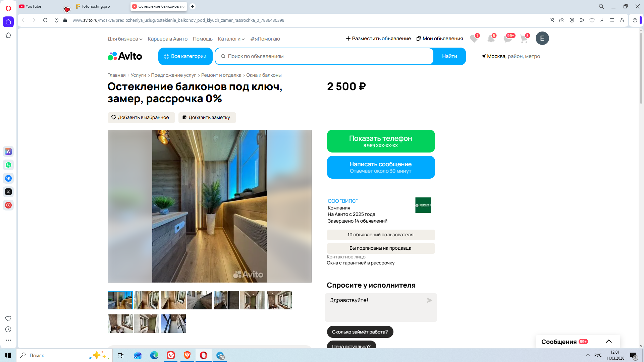Open notifications bell icon
The image size is (644, 362).
pos(491,39)
